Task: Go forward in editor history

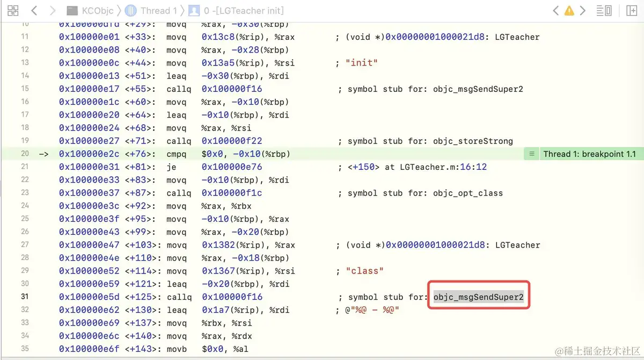Action: 52,10
